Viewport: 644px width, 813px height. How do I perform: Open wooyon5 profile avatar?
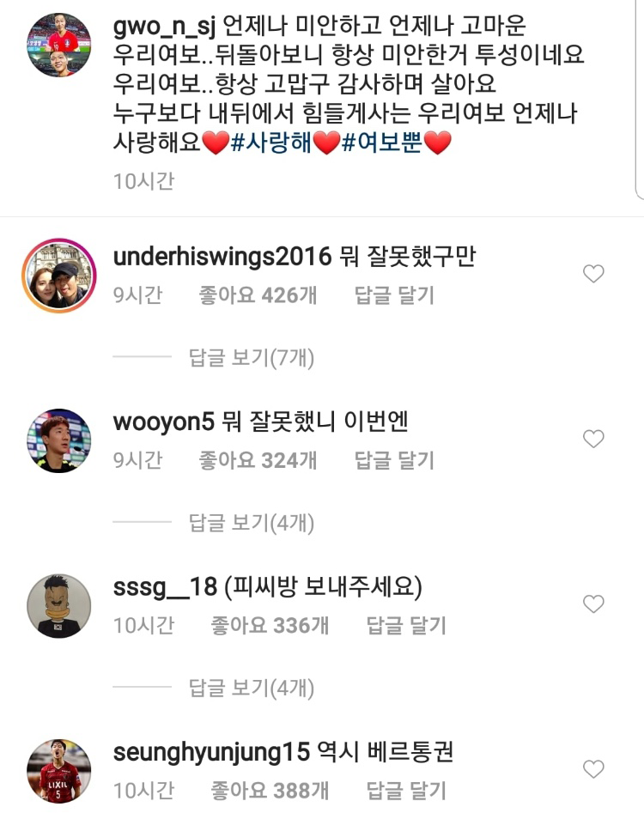click(59, 440)
